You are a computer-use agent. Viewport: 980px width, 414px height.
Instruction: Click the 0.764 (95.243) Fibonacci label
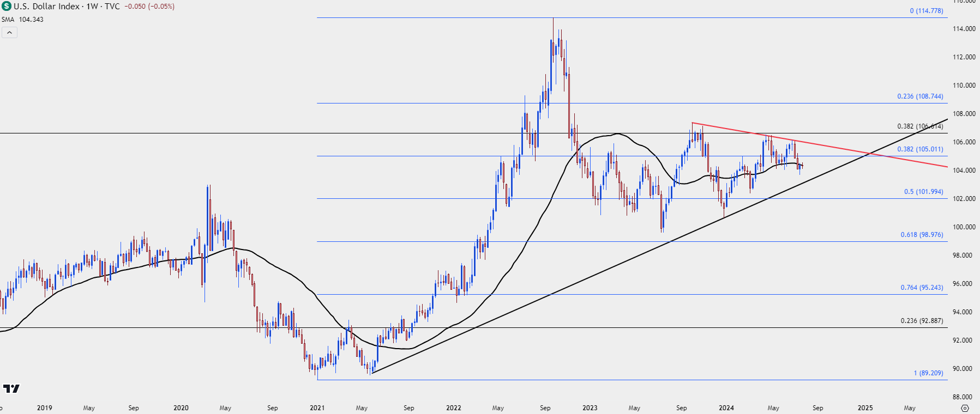pos(922,288)
